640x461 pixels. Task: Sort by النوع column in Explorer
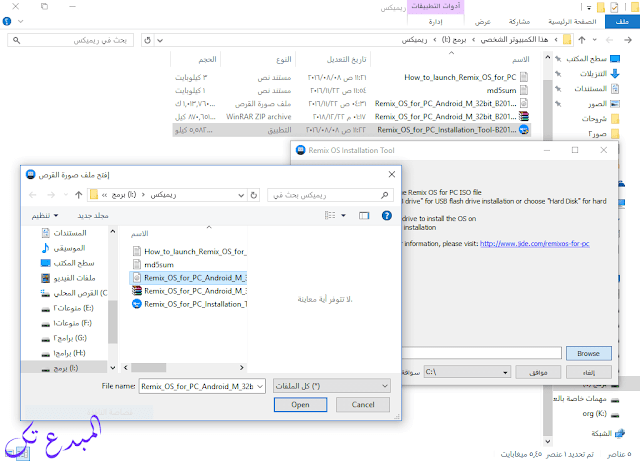click(284, 60)
